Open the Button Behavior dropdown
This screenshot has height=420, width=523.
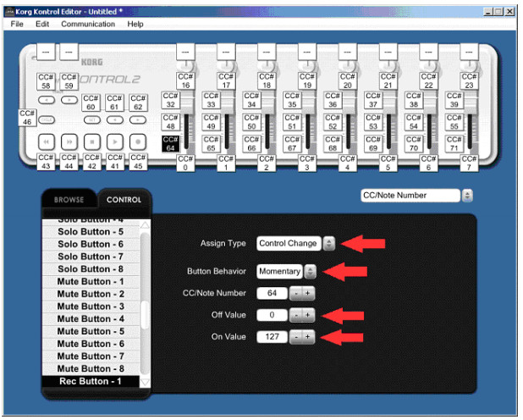311,272
